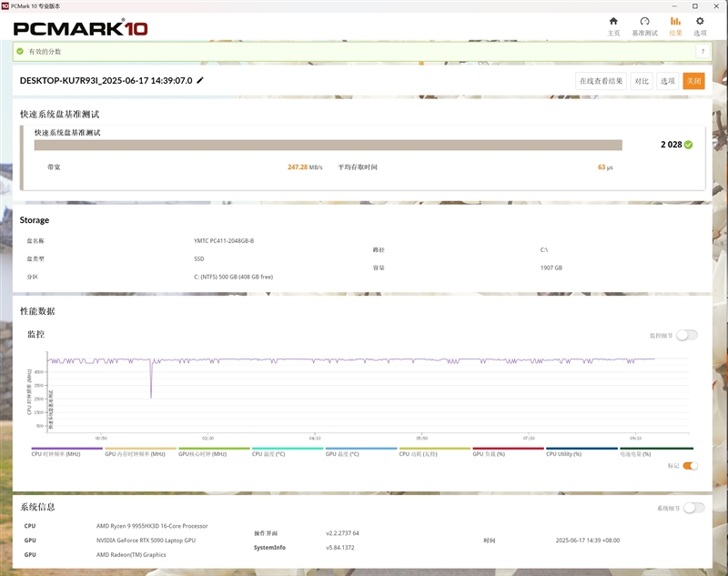Click the NVIDIA GeForce RTX 5090 Laptop GPU text
728x576 pixels.
[x=146, y=541]
